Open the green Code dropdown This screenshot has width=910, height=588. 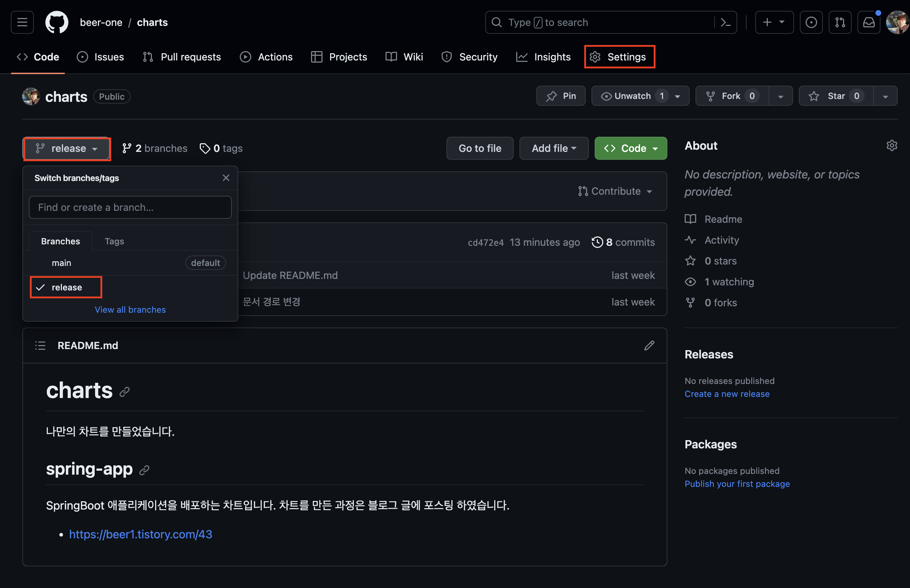(630, 148)
